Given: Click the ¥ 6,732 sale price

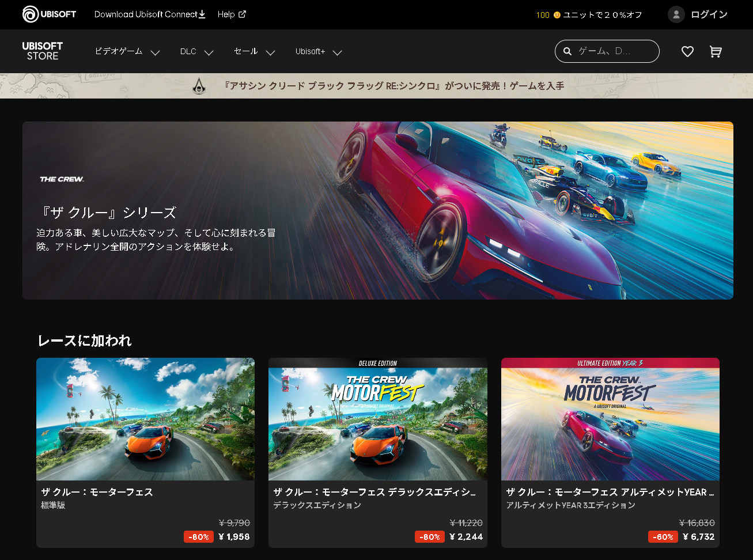Looking at the screenshot, I should coord(699,537).
